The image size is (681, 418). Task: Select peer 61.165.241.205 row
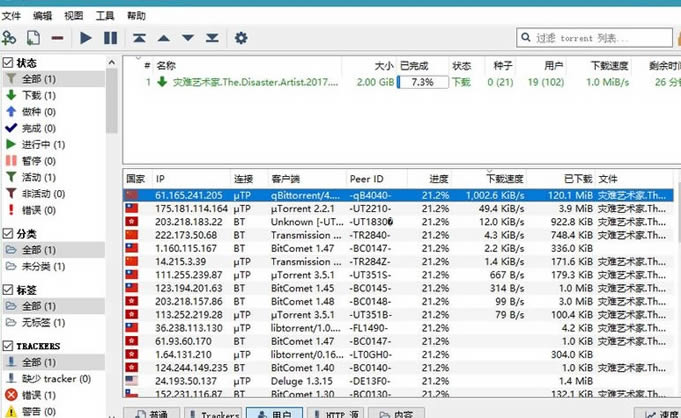pos(398,196)
